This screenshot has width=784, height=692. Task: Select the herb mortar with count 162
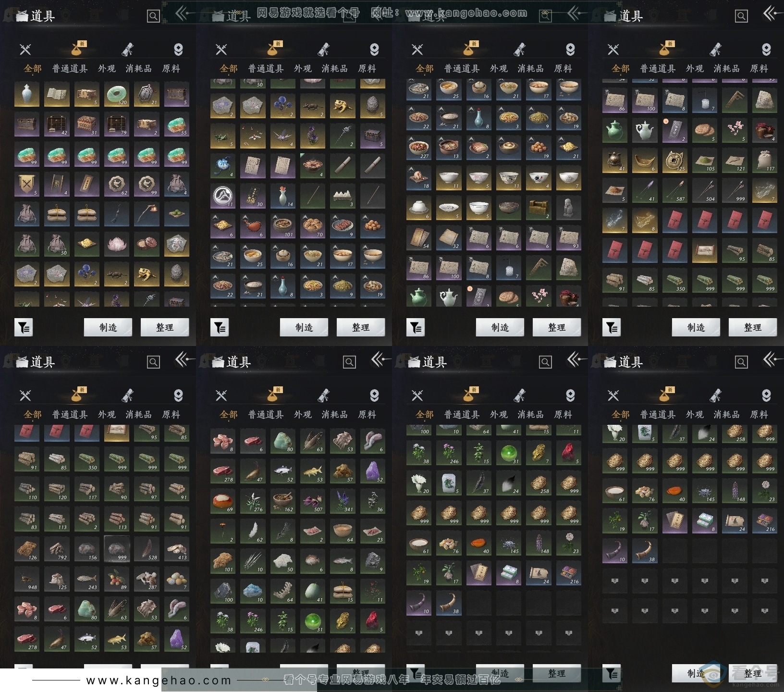[x=282, y=501]
